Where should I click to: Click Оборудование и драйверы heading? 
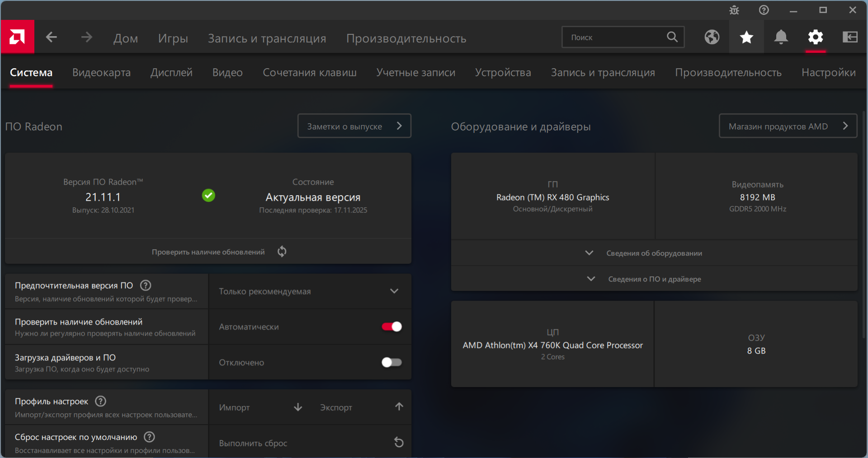[x=521, y=126]
